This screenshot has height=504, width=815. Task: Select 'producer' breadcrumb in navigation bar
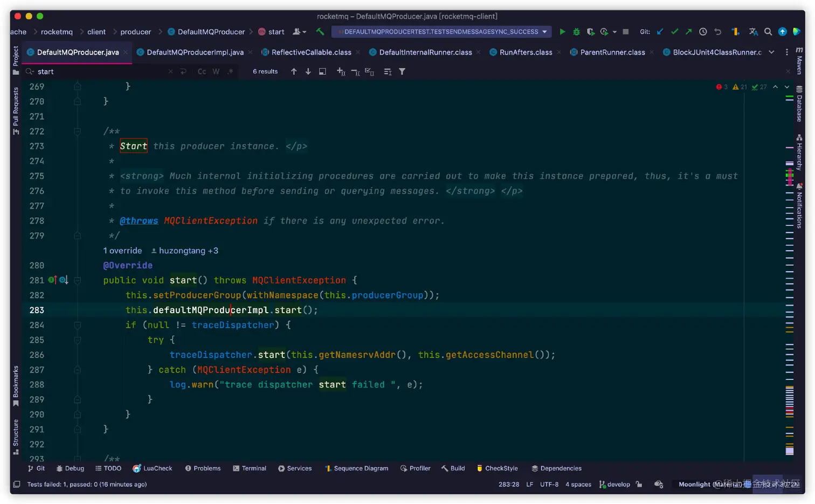(x=136, y=32)
